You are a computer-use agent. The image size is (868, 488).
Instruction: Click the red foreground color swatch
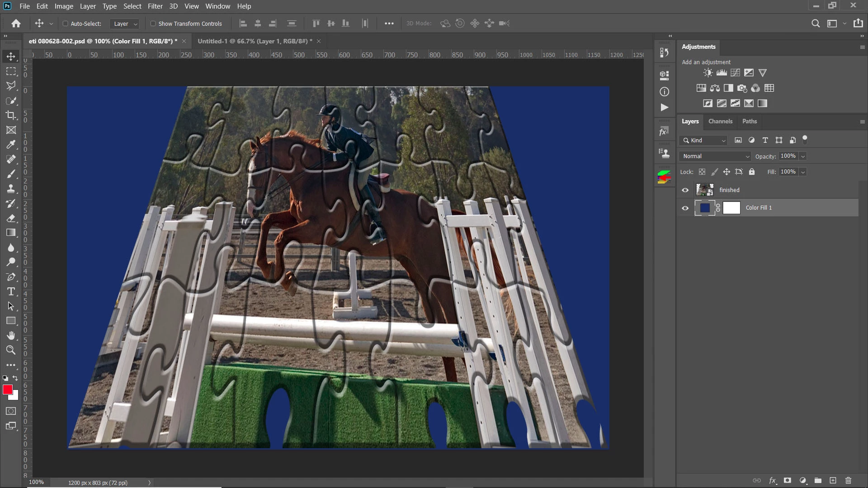click(7, 389)
